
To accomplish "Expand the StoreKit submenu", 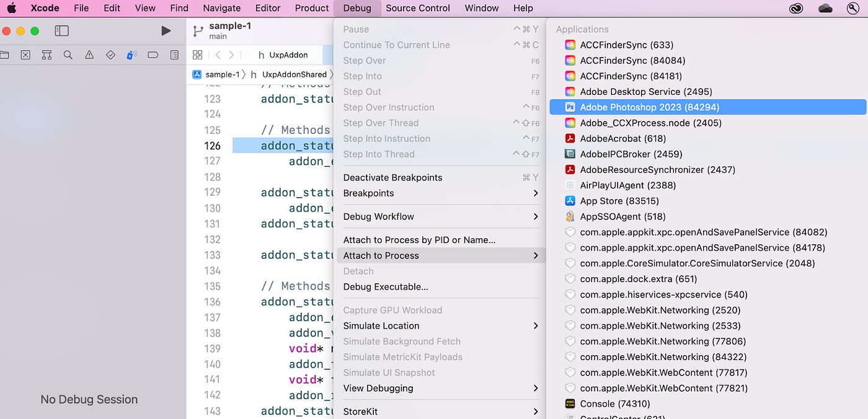I will (x=440, y=412).
